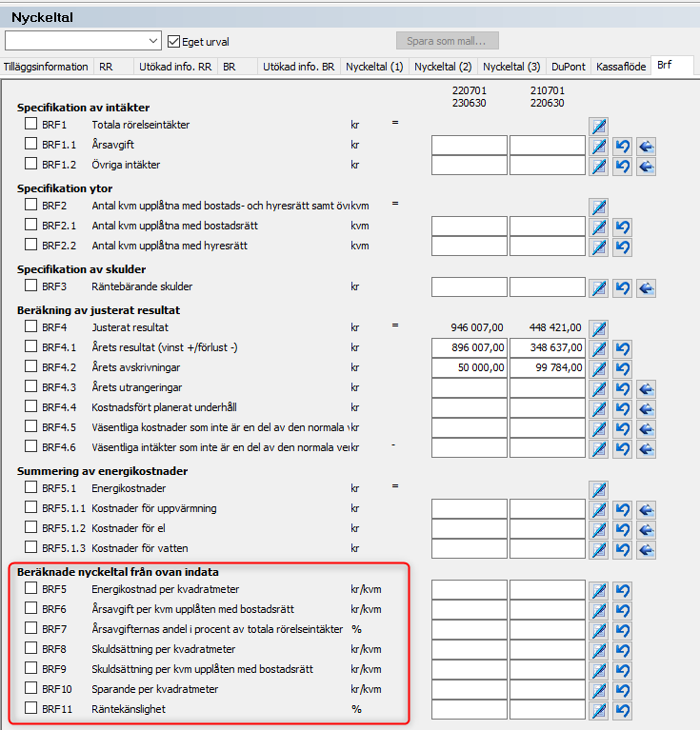Screen dimensions: 700x730
Task: Click the left arrow for BRF5.1.1 uppvärmning
Action: 646,510
